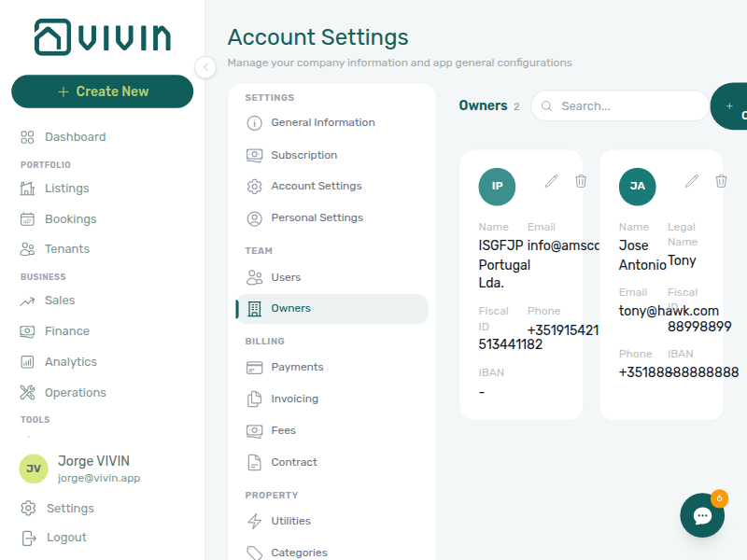This screenshot has width=747, height=560.
Task: Click the Owners heading
Action: click(483, 105)
